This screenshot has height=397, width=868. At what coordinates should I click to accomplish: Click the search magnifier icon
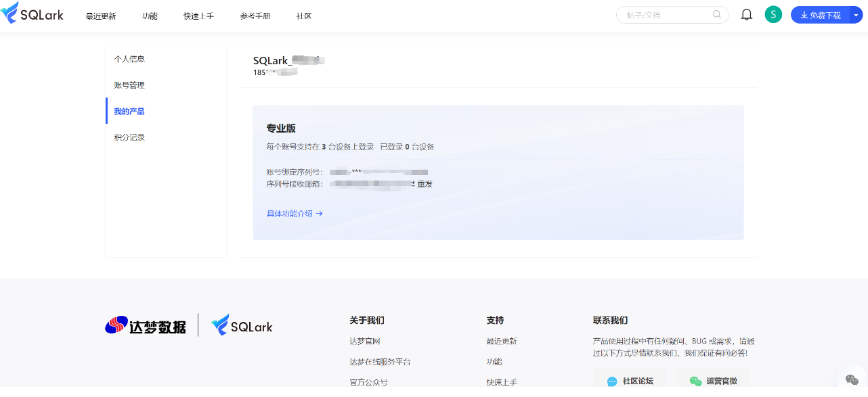point(717,15)
